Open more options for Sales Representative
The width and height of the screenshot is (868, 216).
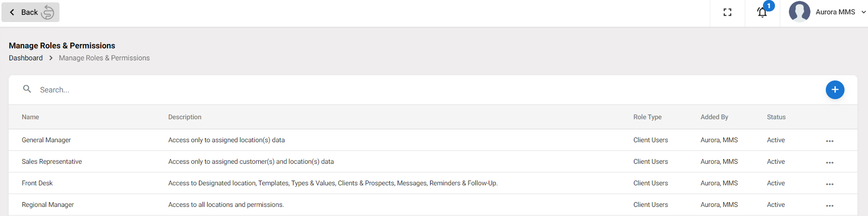click(x=830, y=162)
